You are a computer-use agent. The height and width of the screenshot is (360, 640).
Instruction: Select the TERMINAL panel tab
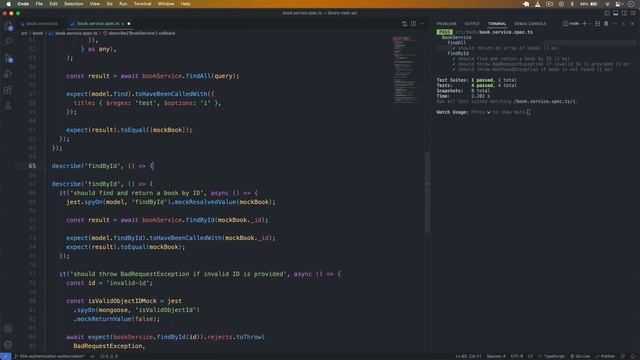click(497, 24)
